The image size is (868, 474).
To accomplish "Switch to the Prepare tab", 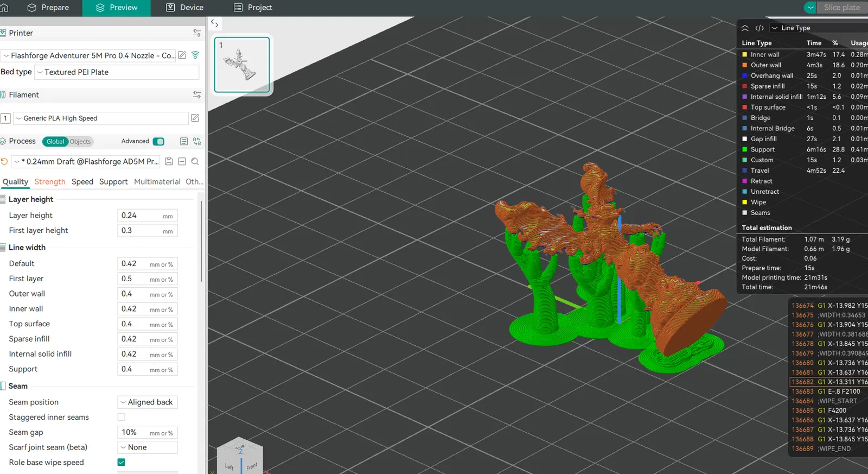I will pyautogui.click(x=48, y=8).
